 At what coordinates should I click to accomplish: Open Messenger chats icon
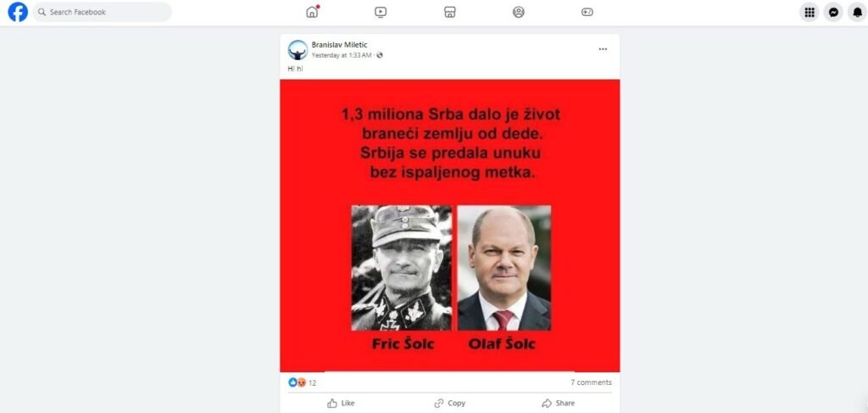pos(833,12)
